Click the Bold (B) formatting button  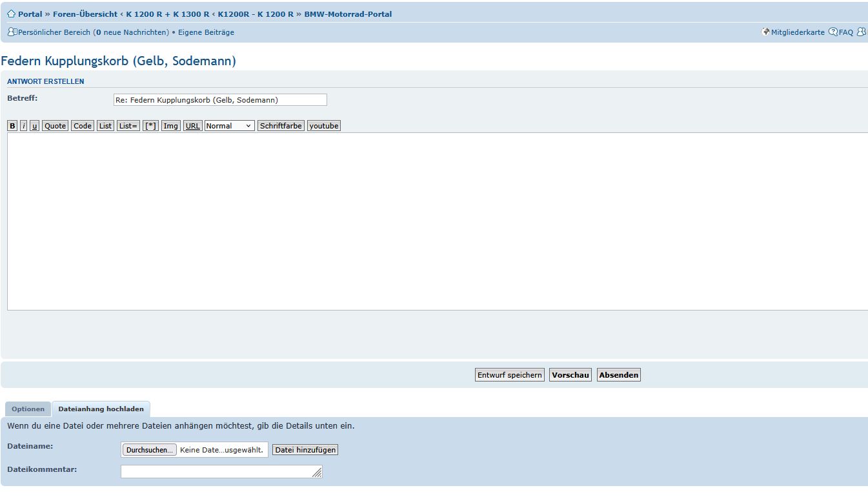(x=12, y=126)
